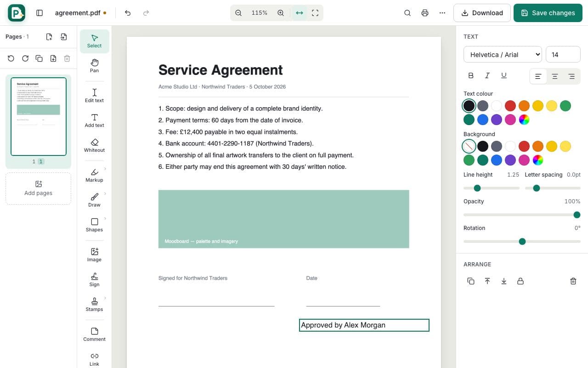The width and height of the screenshot is (588, 368).
Task: Select the Comment tool
Action: click(94, 334)
